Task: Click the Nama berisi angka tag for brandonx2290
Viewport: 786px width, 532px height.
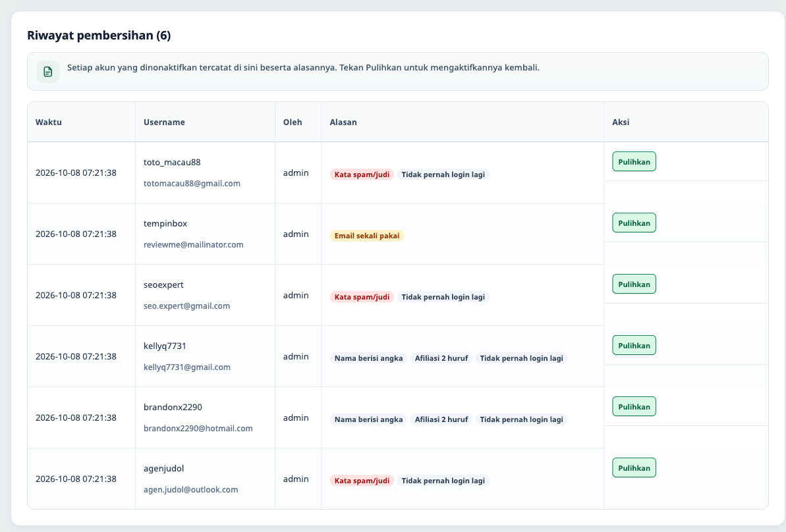Action: [368, 419]
